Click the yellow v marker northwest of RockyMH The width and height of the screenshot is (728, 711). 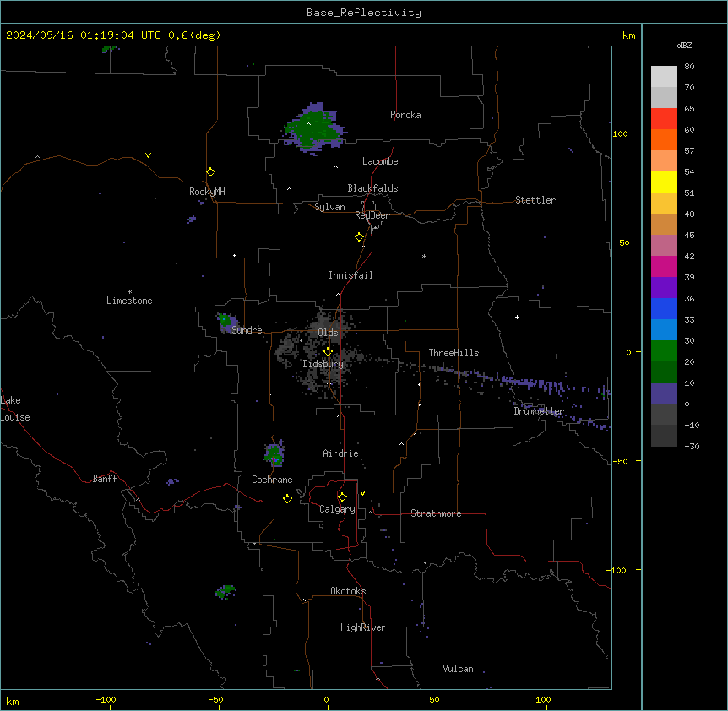(148, 155)
